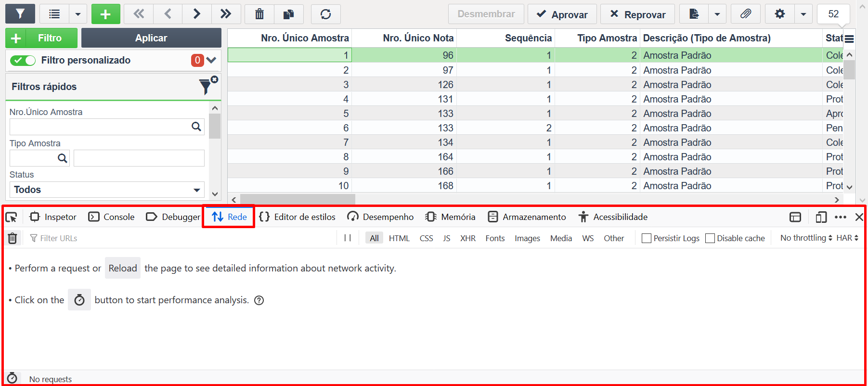This screenshot has width=868, height=386.
Task: Switch to the Inspetor tab
Action: click(x=53, y=217)
